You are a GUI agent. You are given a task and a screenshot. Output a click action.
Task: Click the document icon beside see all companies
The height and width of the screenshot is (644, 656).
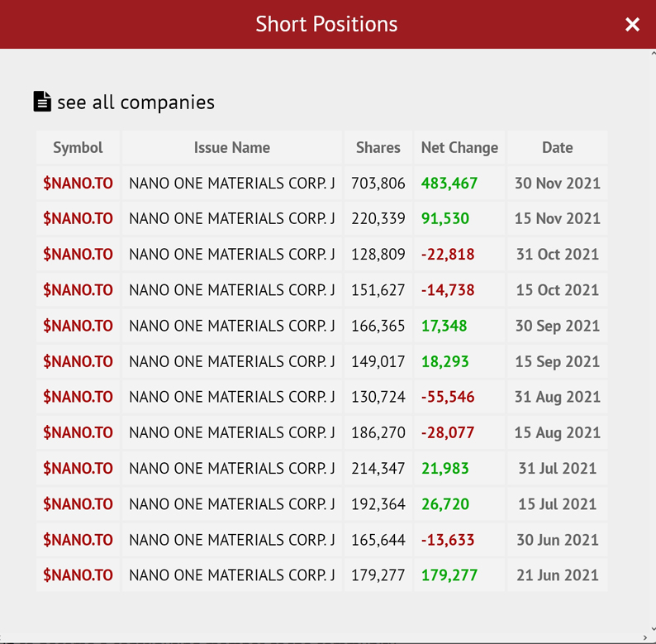click(x=42, y=102)
